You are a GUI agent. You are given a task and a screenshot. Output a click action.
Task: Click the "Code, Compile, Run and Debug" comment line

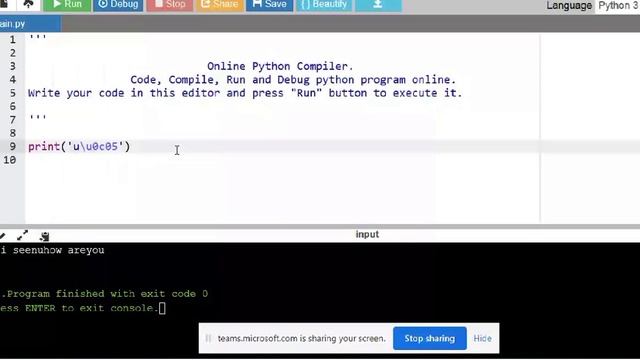pyautogui.click(x=293, y=80)
